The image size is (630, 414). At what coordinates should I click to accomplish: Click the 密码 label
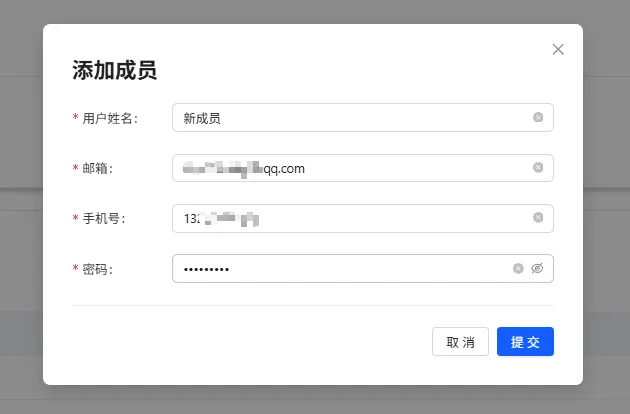pyautogui.click(x=98, y=269)
